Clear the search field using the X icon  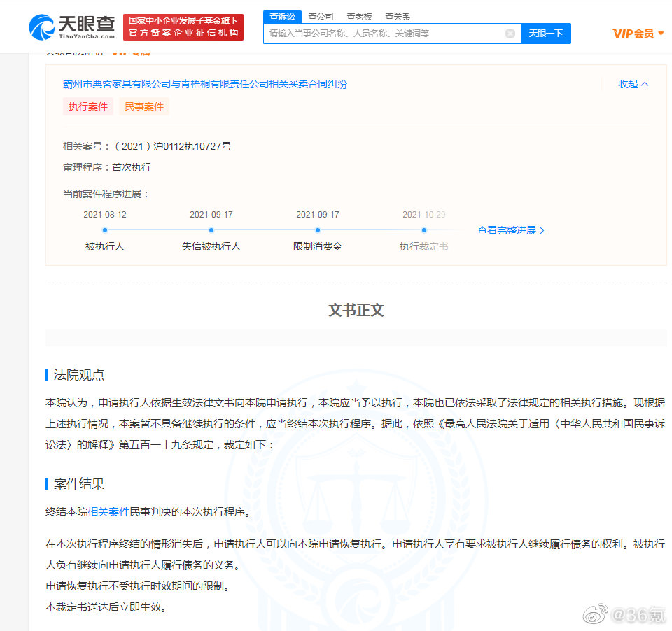pyautogui.click(x=510, y=33)
